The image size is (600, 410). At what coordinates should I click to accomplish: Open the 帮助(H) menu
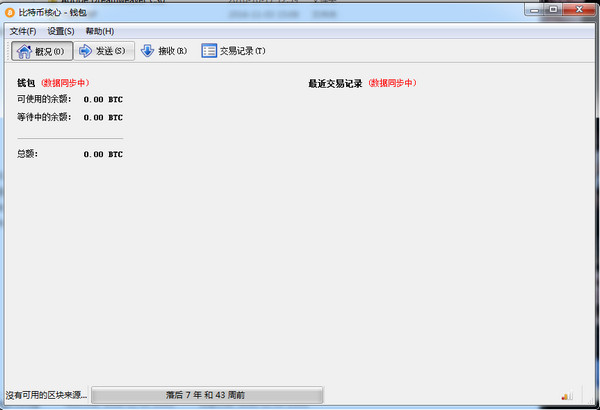pos(100,31)
